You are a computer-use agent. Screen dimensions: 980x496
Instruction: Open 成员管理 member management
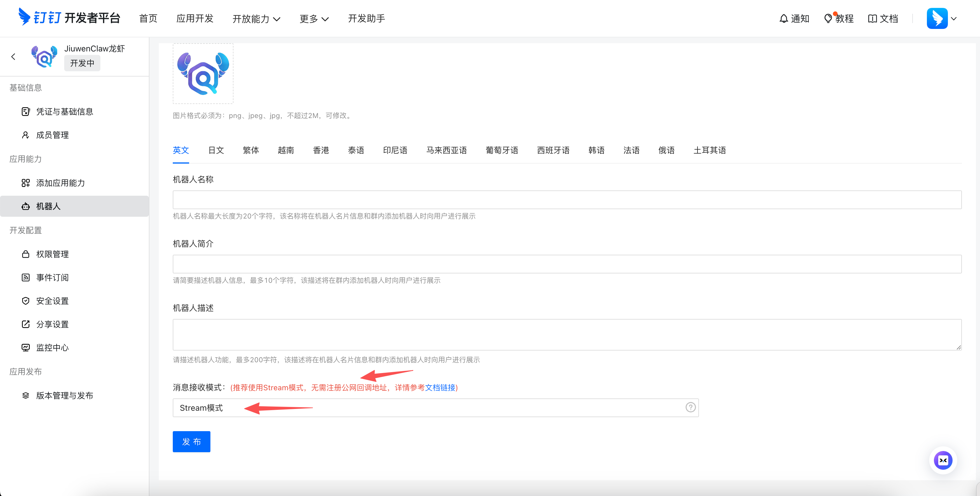pos(53,135)
